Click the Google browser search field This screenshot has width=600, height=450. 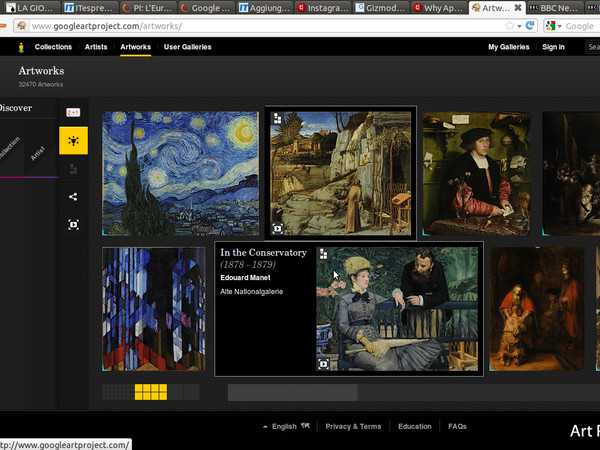[x=582, y=26]
